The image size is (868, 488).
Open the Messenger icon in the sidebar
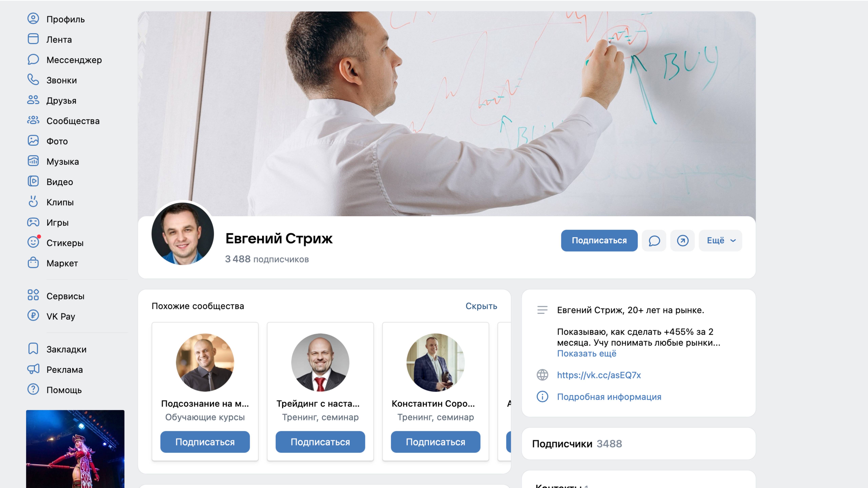click(33, 60)
